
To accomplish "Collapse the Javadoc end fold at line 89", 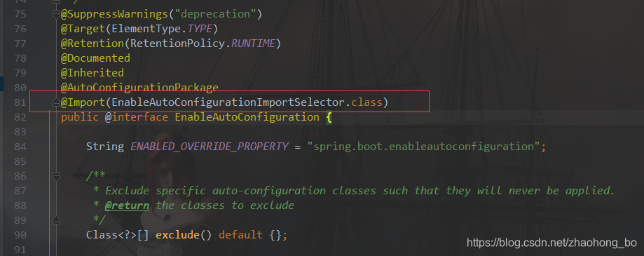I will coord(56,220).
